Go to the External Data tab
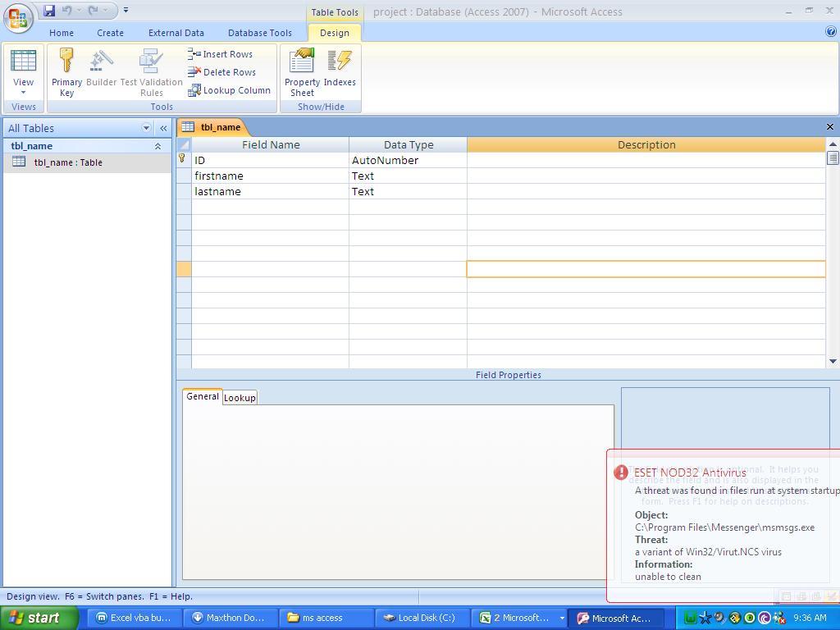Viewport: 840px width, 630px height. 176,33
